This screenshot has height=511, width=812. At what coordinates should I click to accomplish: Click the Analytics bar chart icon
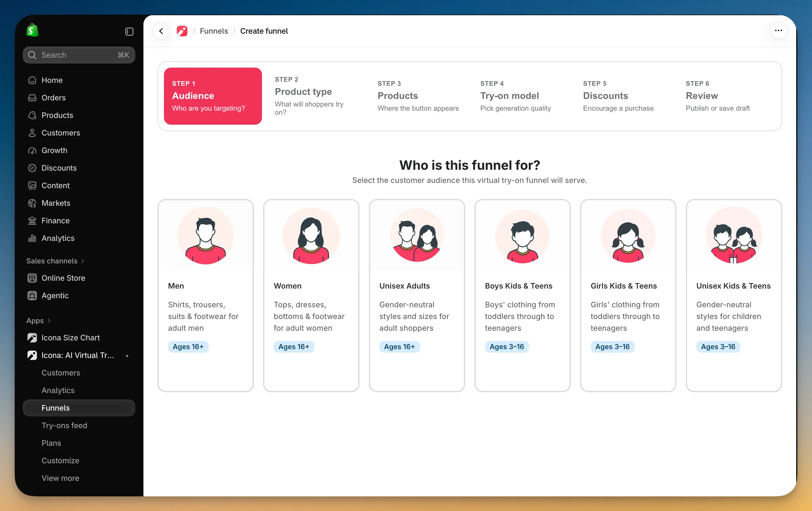(x=32, y=238)
